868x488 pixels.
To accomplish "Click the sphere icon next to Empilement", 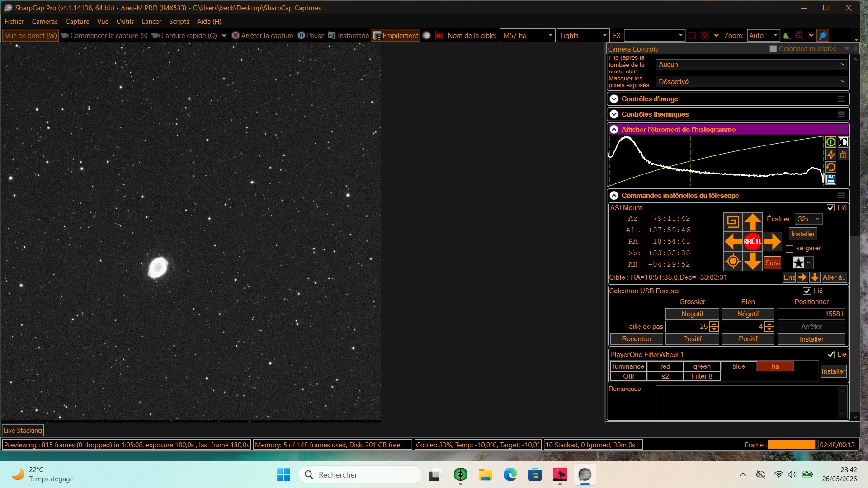I will click(x=426, y=36).
